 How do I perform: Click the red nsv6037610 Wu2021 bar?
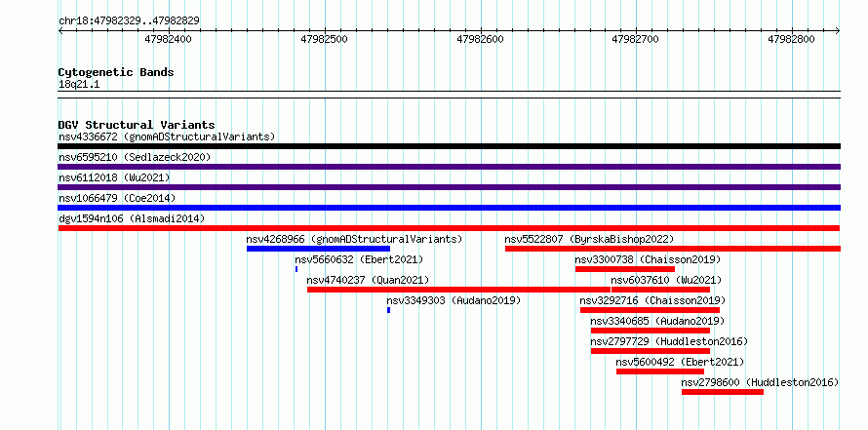(x=660, y=290)
